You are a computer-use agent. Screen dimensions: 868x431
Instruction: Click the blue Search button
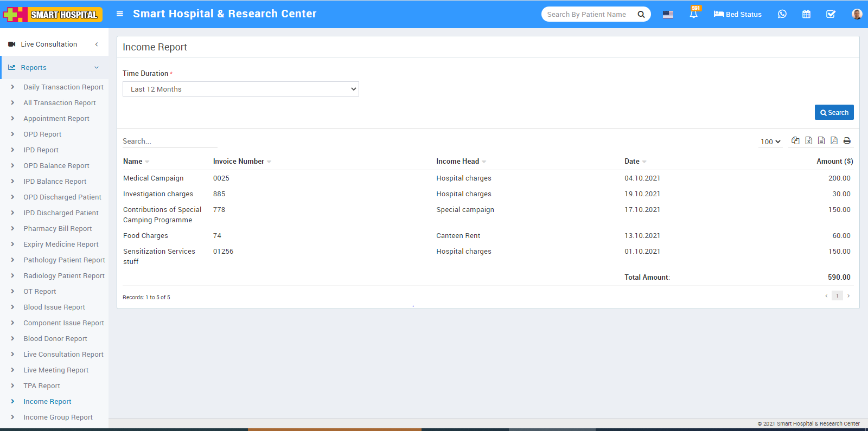point(834,112)
